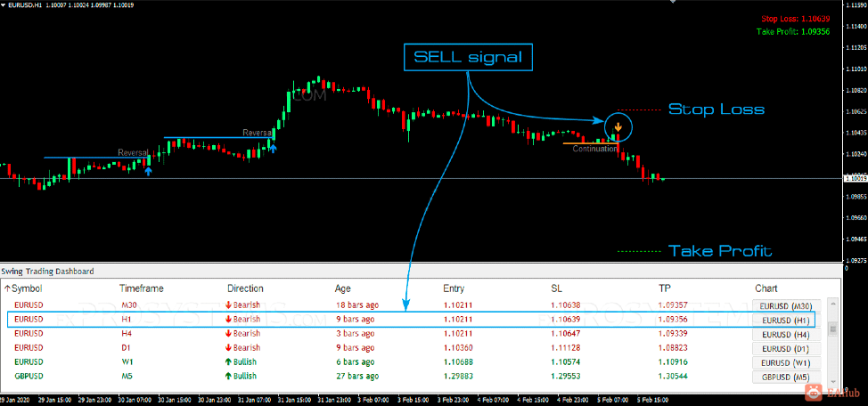Image resolution: width=868 pixels, height=406 pixels.
Task: Click the dashboard scrollbar thumb
Action: 832,329
